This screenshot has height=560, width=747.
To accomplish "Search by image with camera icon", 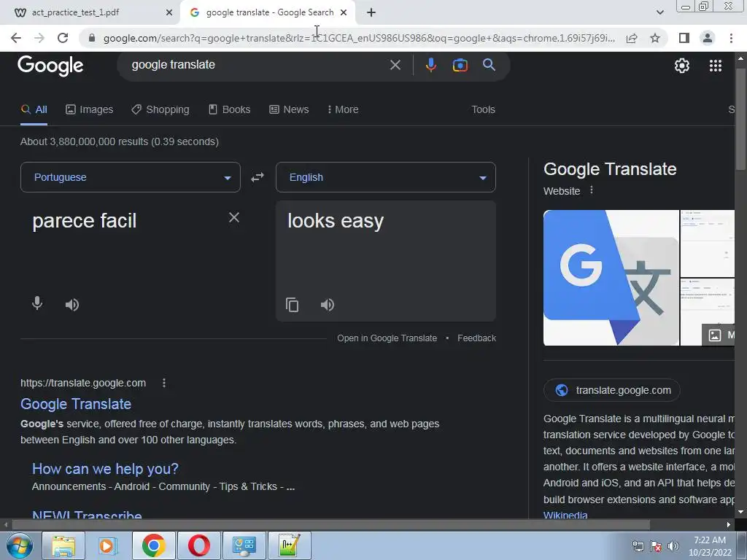I will click(x=460, y=65).
